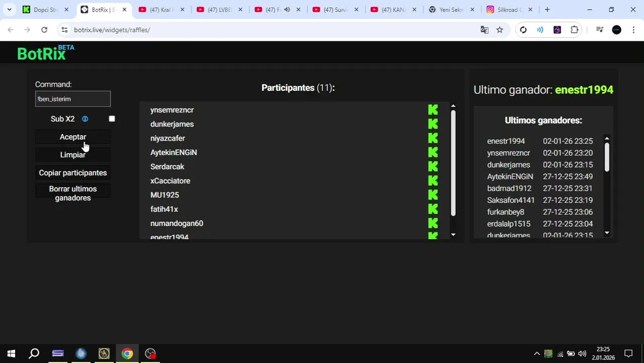Viewport: 644px width, 363px height.
Task: Click Borrar ultimos ganadores button
Action: click(x=73, y=194)
